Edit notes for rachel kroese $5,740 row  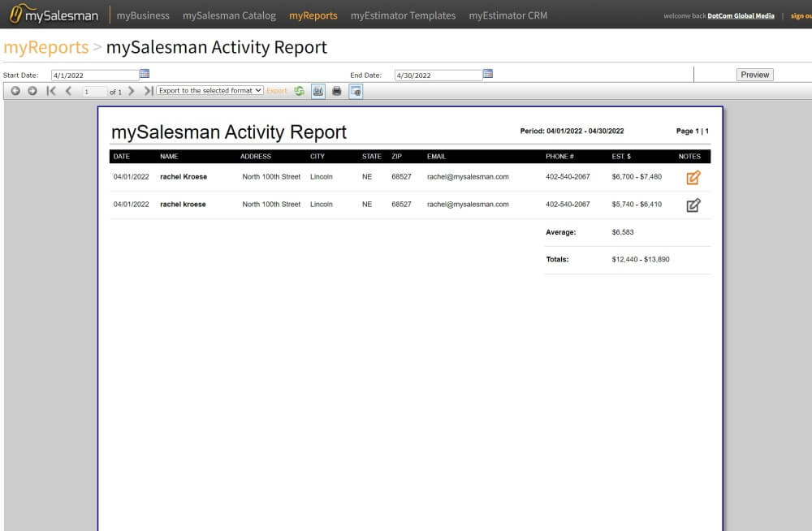[x=693, y=205]
